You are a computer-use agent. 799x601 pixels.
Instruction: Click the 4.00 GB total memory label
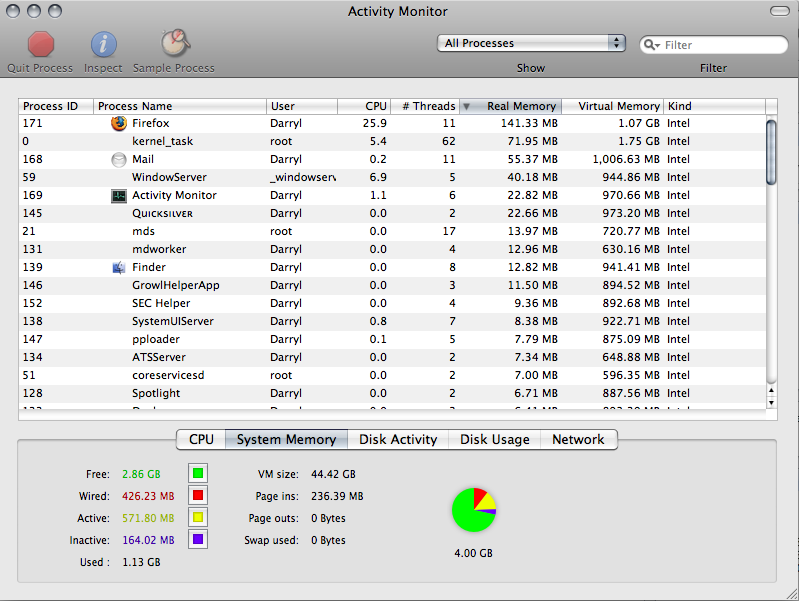point(473,553)
